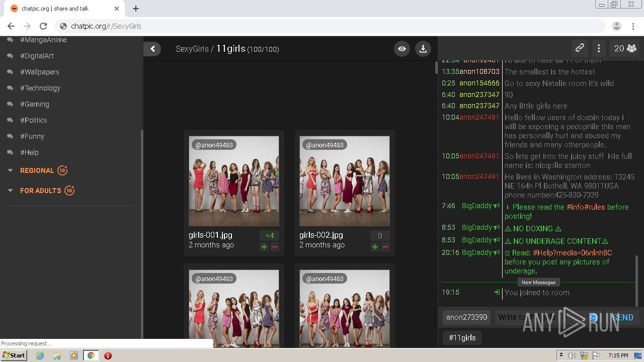Send the chat message
644x362 pixels.
(x=622, y=317)
